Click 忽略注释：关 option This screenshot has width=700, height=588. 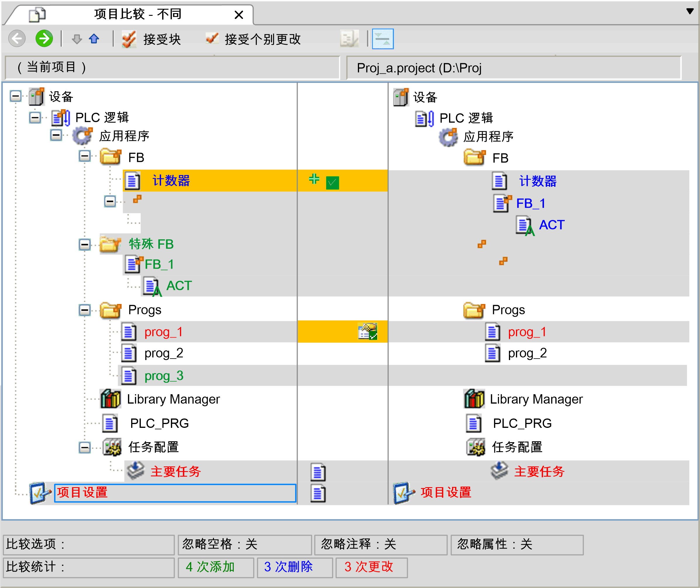(381, 545)
